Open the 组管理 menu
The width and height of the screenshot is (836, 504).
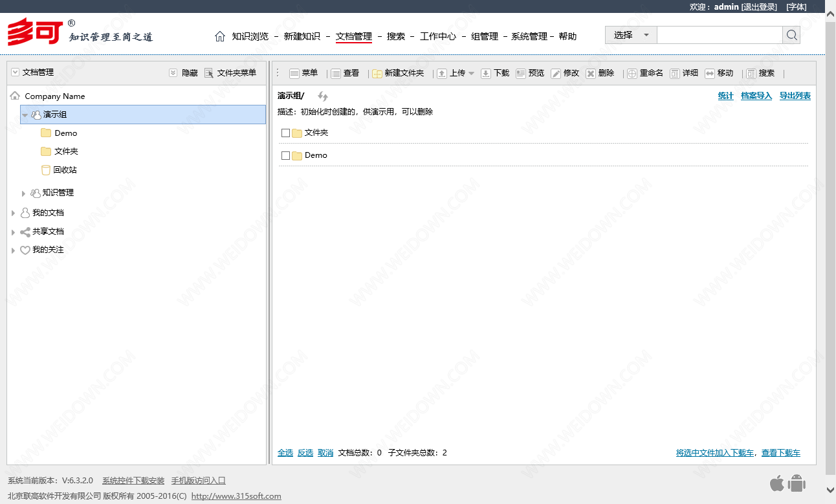point(485,36)
